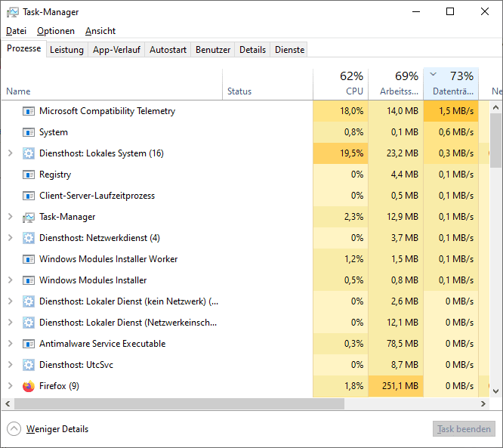Expand Diensthost: Netzwerkdienst (4) group

pyautogui.click(x=10, y=238)
